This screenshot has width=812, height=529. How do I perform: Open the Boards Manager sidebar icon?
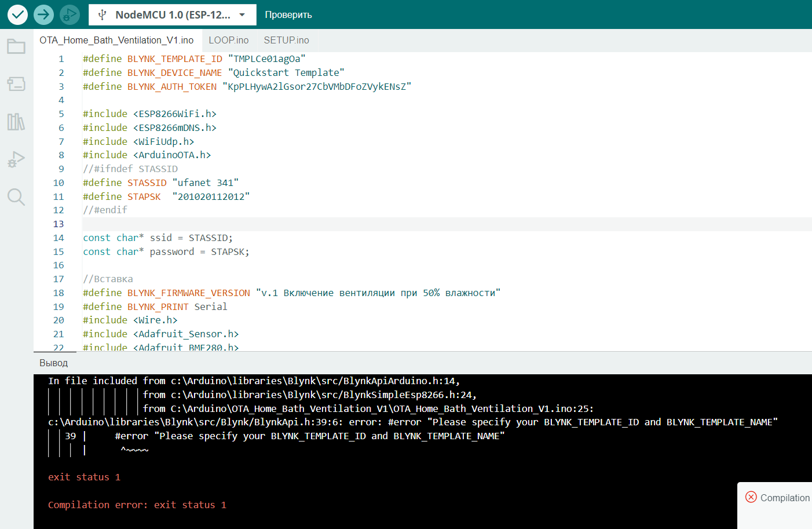click(16, 84)
